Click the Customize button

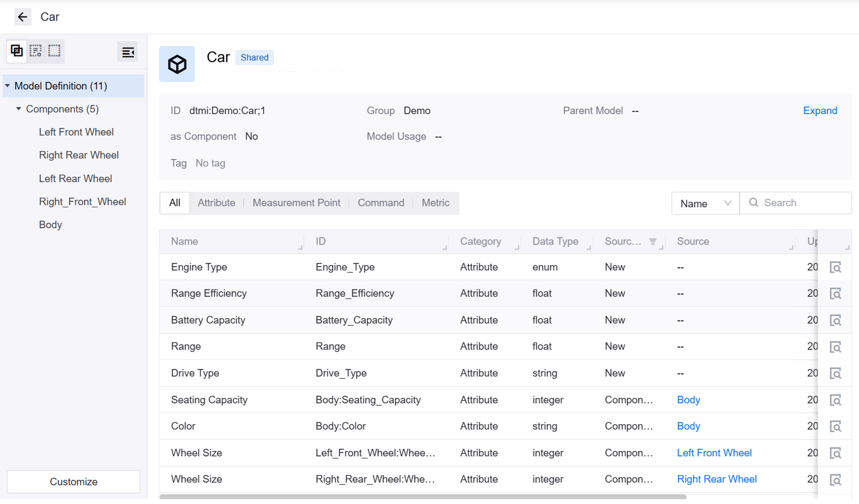pos(73,482)
